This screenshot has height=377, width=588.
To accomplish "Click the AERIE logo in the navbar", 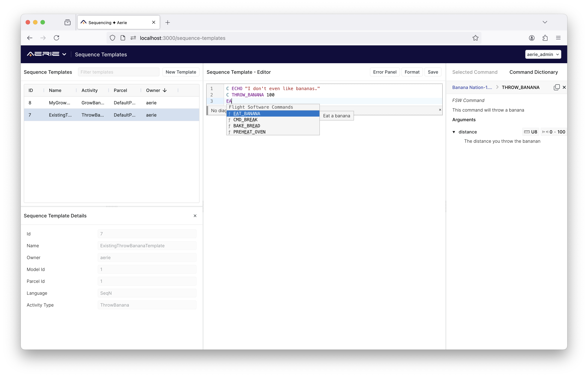I will (44, 54).
